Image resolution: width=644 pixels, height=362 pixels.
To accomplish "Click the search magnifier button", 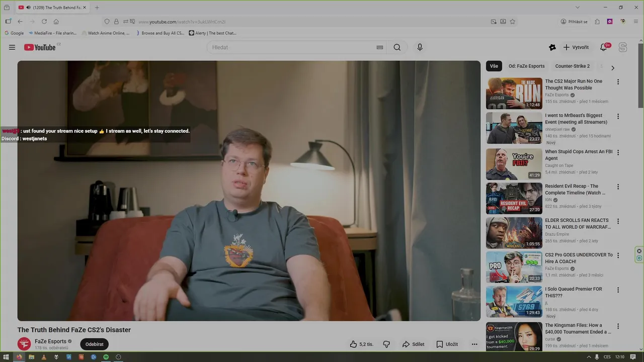I will click(x=397, y=47).
